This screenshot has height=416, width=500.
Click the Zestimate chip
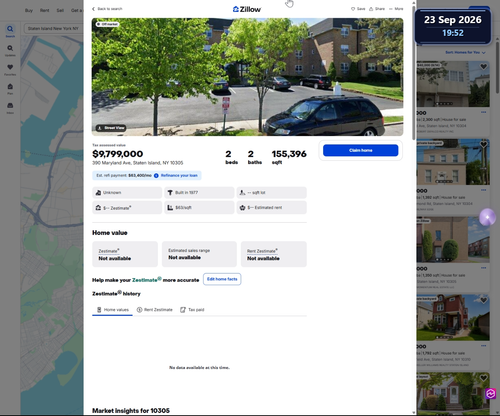click(x=127, y=208)
